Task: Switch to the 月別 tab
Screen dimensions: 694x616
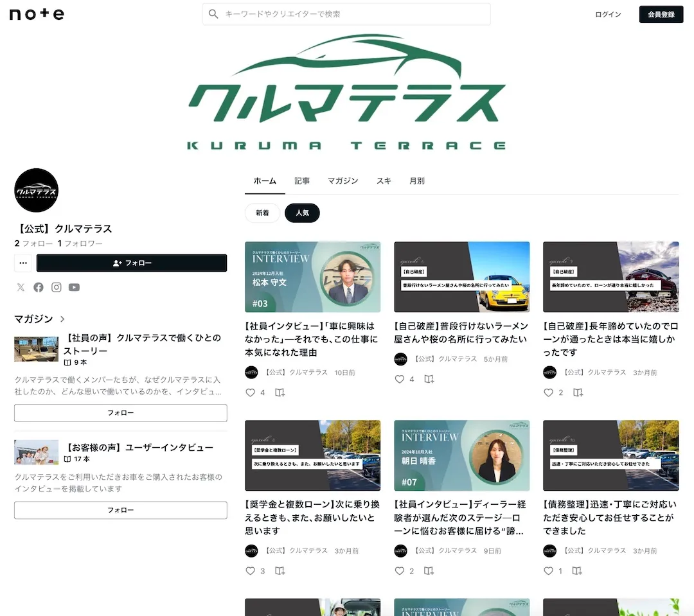Action: tap(417, 181)
